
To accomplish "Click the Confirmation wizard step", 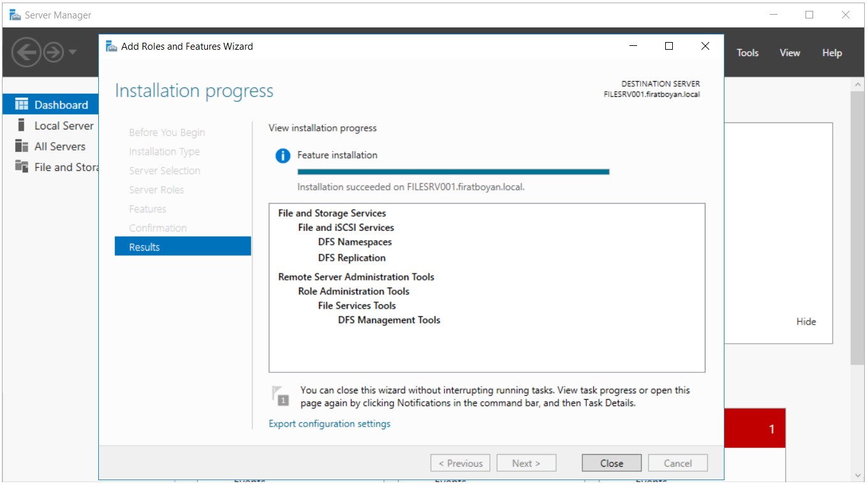I will click(x=158, y=228).
